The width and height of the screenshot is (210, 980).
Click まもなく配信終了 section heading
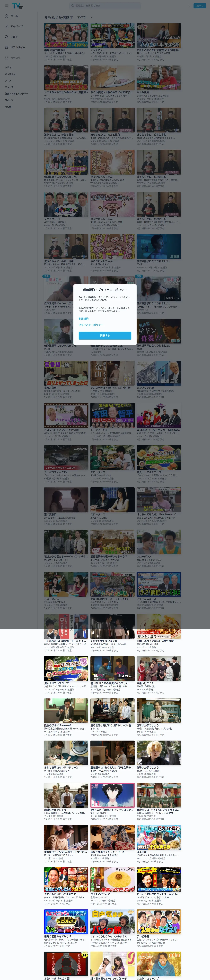(x=58, y=17)
